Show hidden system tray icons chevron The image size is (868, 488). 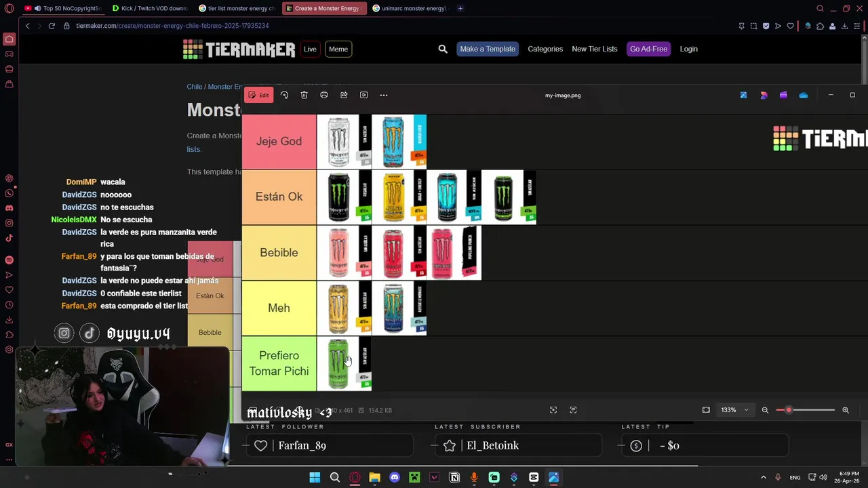(x=763, y=477)
